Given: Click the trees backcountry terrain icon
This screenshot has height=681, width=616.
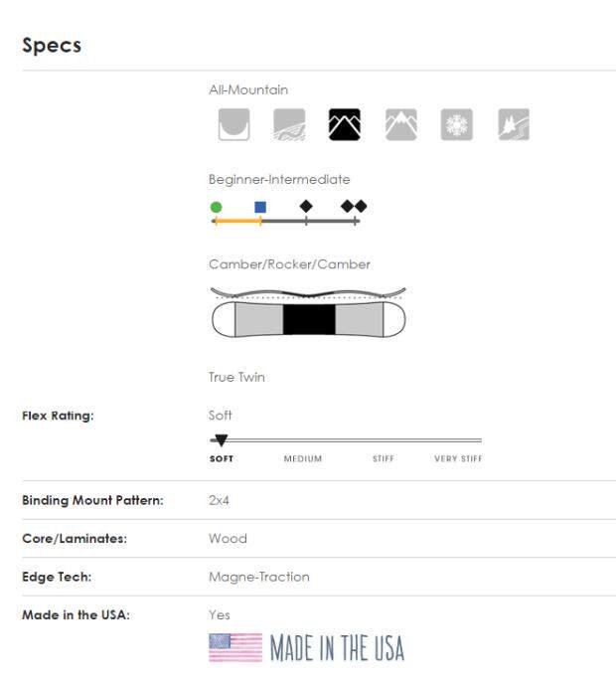Looking at the screenshot, I should coord(513,124).
